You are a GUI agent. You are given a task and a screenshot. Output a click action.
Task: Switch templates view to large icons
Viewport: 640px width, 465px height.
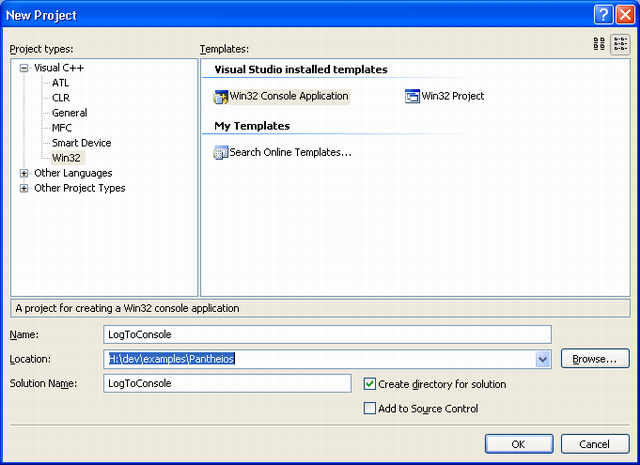599,44
